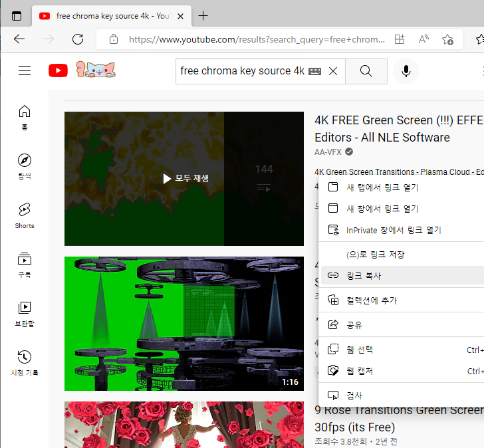Open Subscriptions (구독) in the sidebar
The image size is (484, 448).
pos(25,265)
